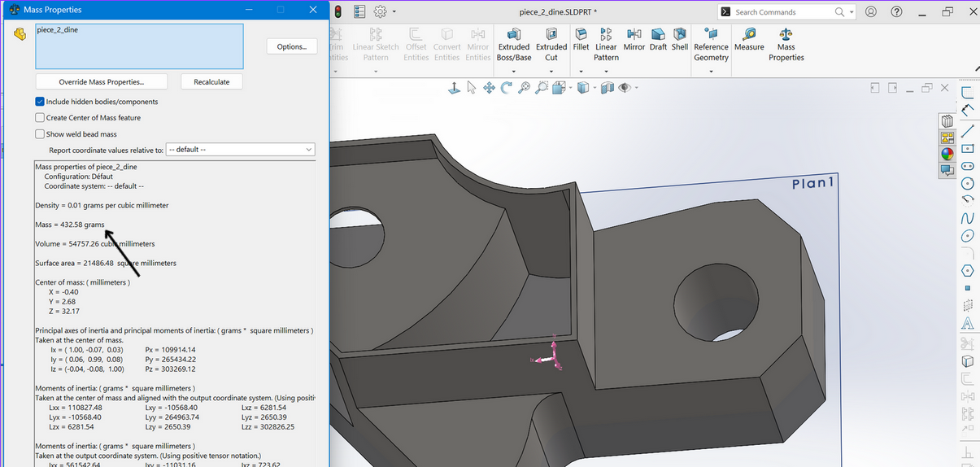Image resolution: width=980 pixels, height=467 pixels.
Task: Click the Surface area = 21486.48 line
Action: pyautogui.click(x=106, y=263)
